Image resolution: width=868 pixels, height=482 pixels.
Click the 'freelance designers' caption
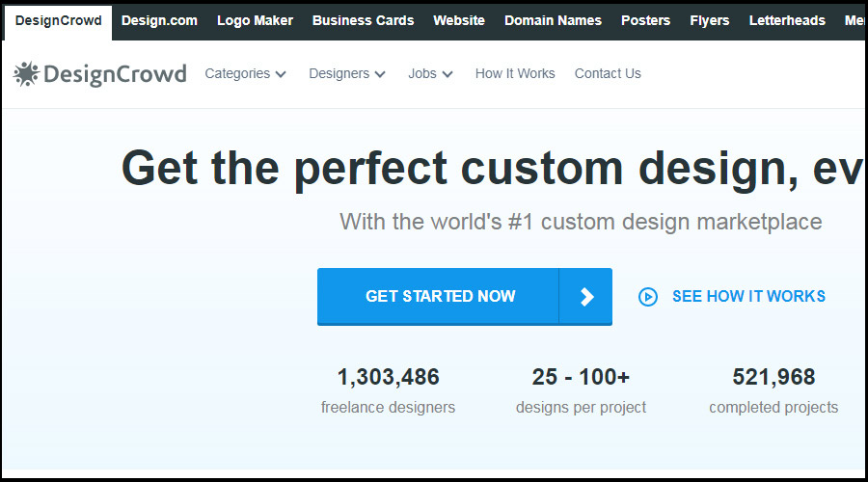coord(388,408)
